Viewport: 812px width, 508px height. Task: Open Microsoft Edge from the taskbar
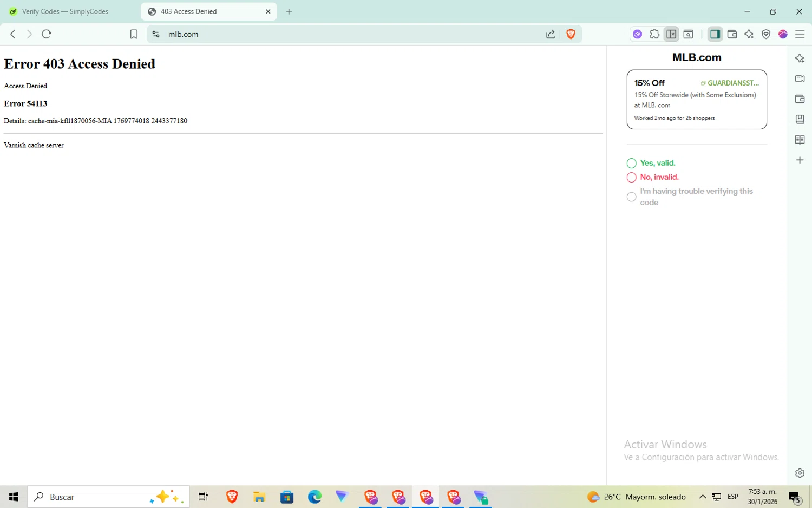point(315,497)
